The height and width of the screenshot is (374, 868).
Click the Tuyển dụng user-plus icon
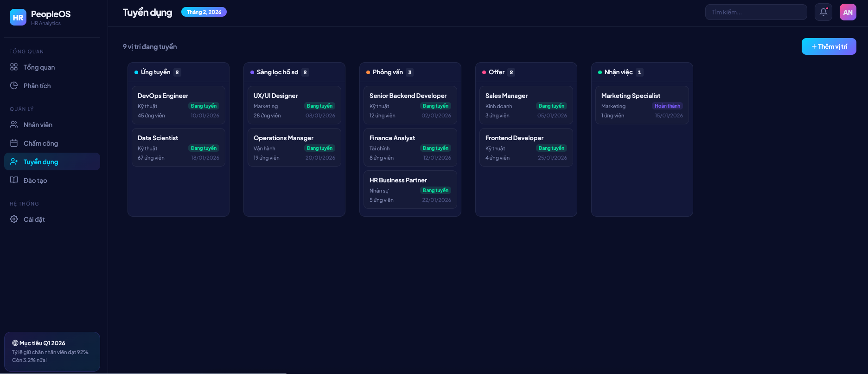pos(14,162)
